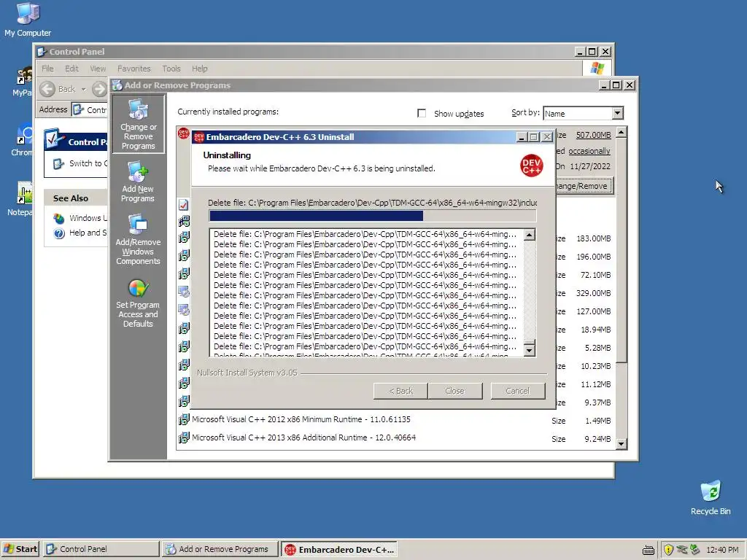Click up arrow of uninstall log scrollbar

pyautogui.click(x=530, y=235)
